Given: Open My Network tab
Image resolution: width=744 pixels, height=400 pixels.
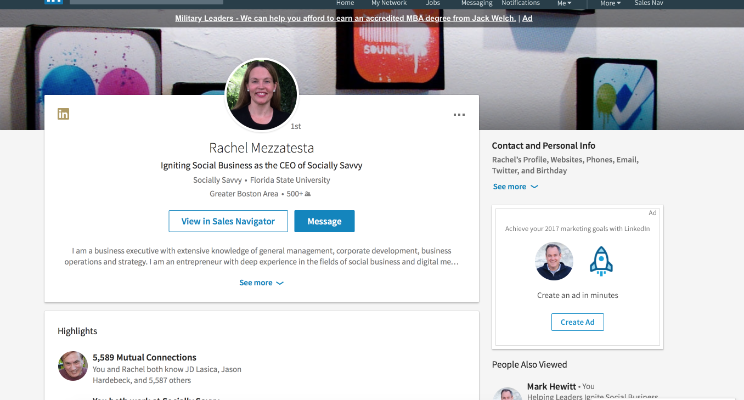Looking at the screenshot, I should [x=389, y=3].
